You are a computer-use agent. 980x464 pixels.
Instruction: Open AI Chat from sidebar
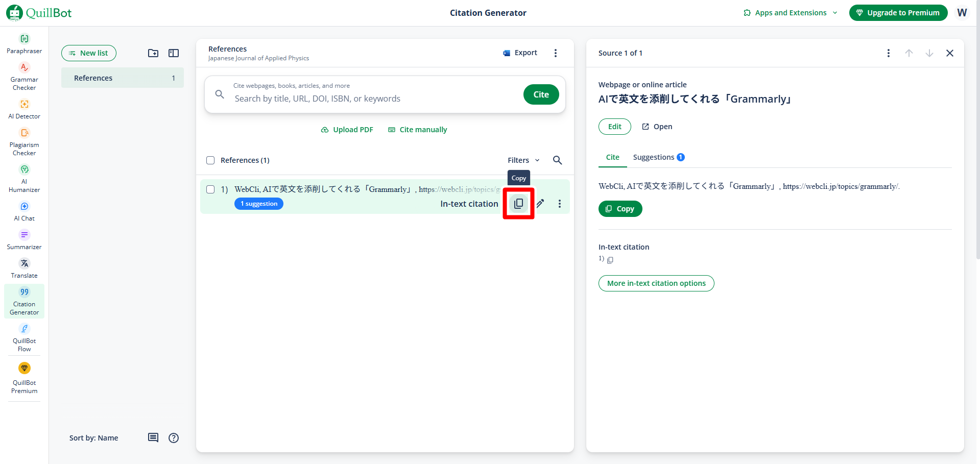[x=24, y=211]
